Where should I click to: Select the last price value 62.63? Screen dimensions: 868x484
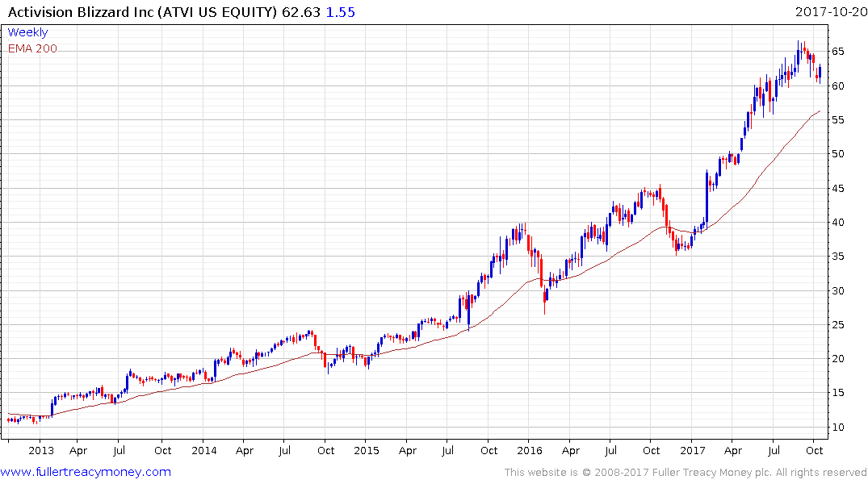301,12
